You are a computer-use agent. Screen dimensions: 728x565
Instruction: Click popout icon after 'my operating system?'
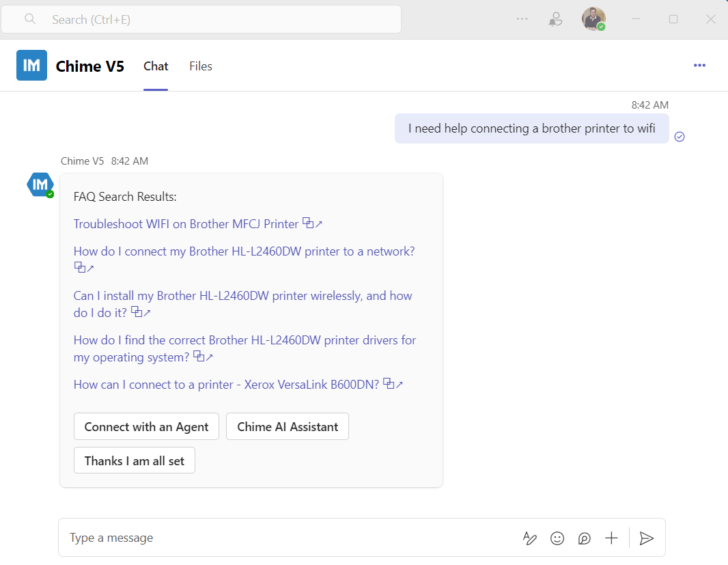(203, 357)
